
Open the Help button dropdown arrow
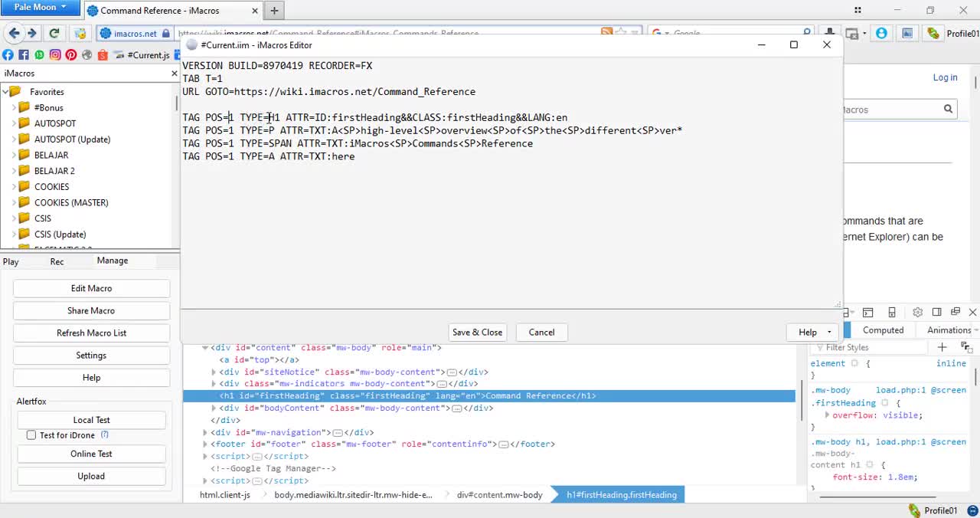click(x=828, y=332)
